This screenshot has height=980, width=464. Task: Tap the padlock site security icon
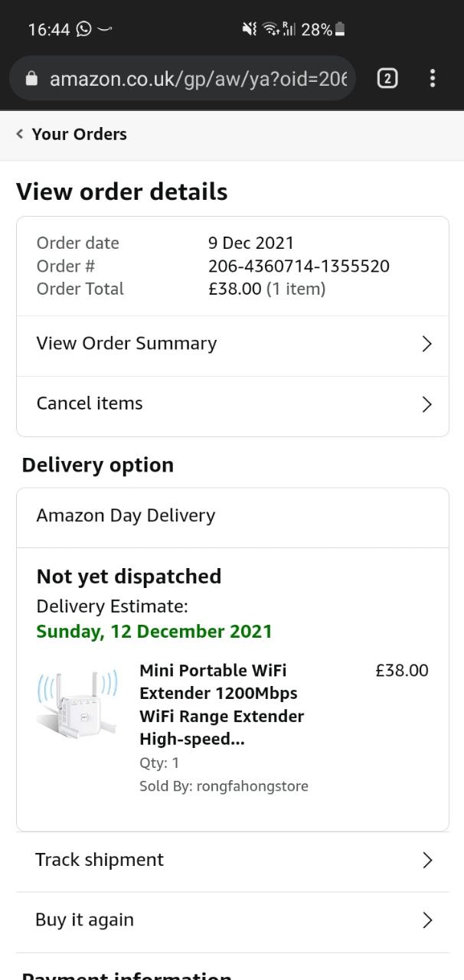(31, 79)
